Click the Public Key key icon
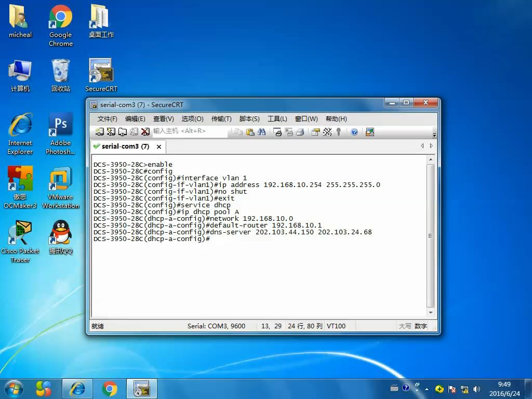Image resolution: width=532 pixels, height=399 pixels. [338, 132]
